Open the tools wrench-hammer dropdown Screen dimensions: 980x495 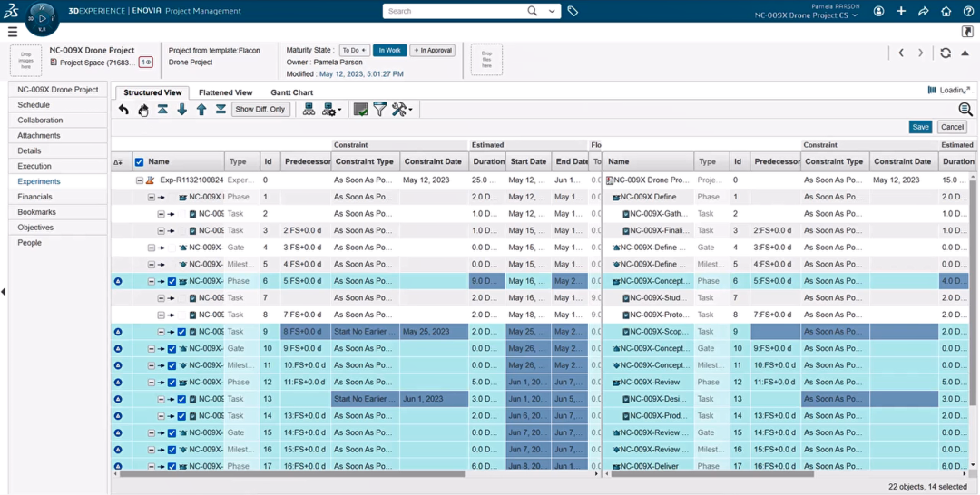[401, 109]
